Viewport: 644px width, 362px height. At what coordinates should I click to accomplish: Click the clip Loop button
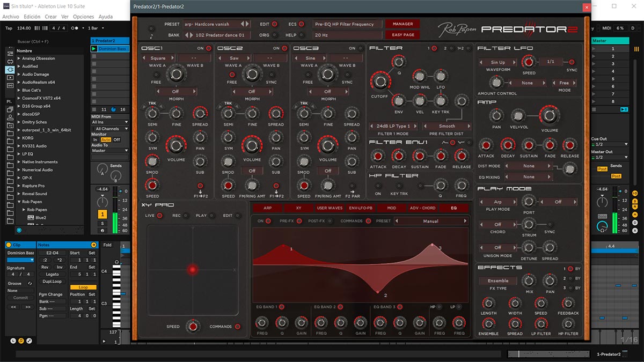tap(83, 287)
